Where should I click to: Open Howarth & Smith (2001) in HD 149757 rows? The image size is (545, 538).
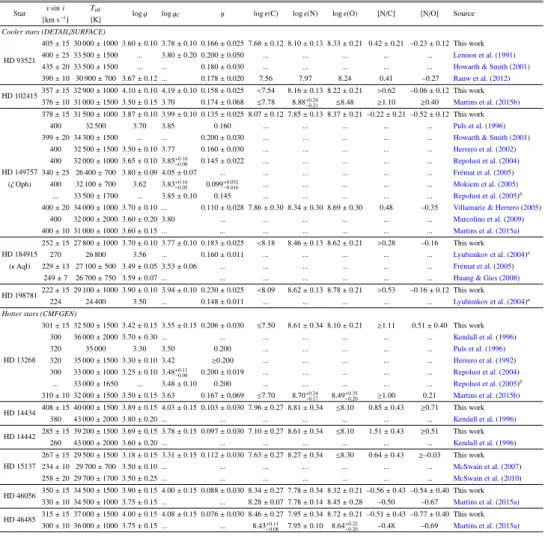click(491, 138)
